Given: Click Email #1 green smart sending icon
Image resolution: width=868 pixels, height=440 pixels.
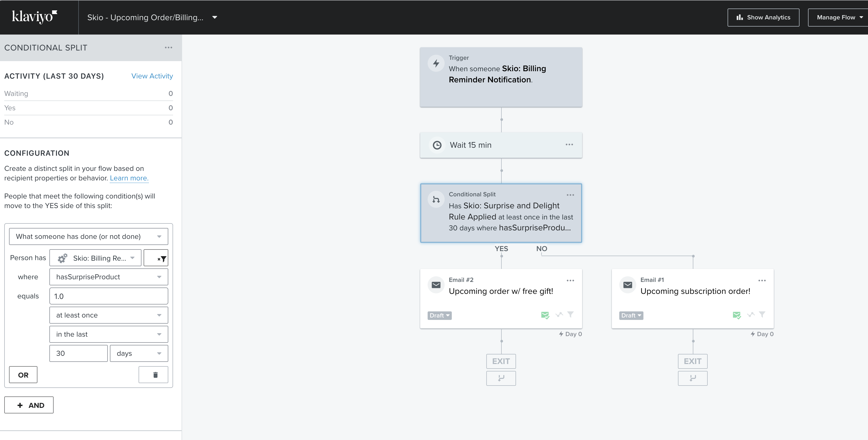Looking at the screenshot, I should [x=737, y=315].
